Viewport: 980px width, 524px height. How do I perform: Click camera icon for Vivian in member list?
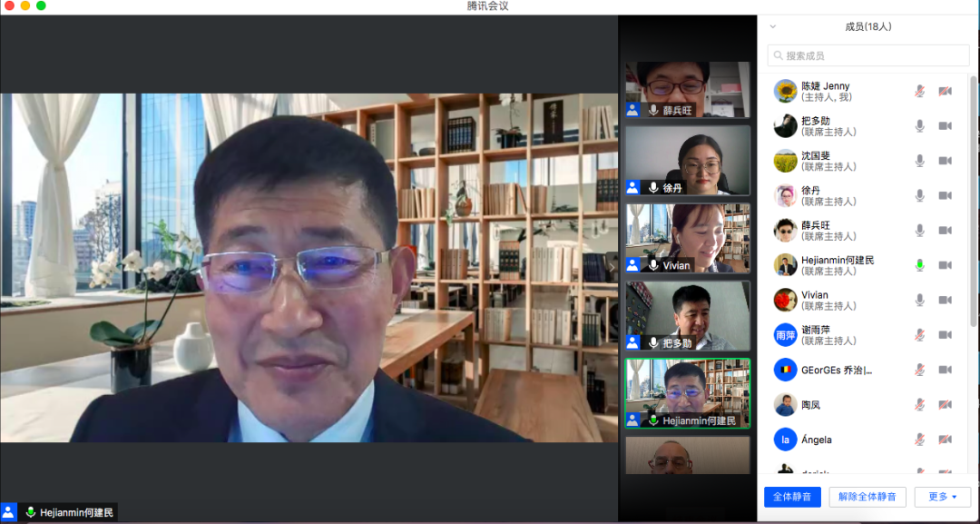point(945,300)
